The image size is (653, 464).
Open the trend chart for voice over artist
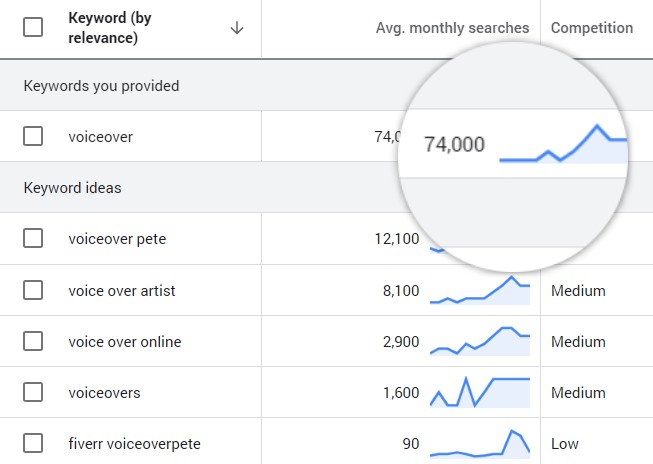coord(480,290)
